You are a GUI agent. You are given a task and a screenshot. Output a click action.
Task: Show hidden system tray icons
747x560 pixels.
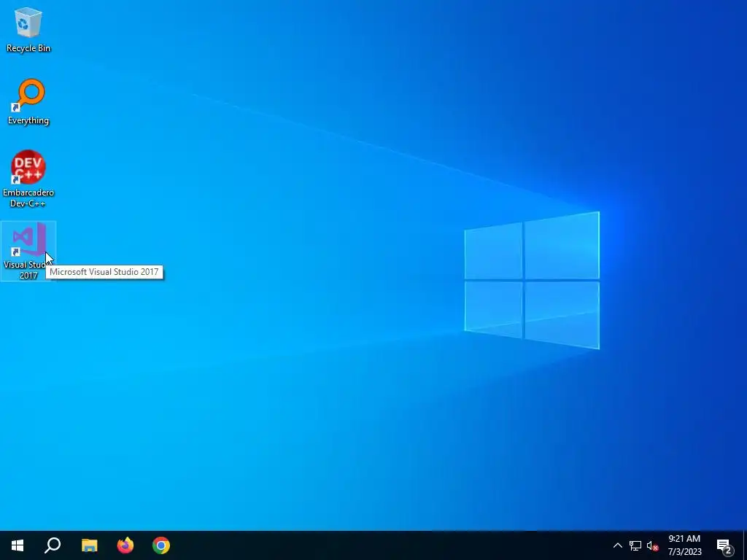tap(617, 545)
